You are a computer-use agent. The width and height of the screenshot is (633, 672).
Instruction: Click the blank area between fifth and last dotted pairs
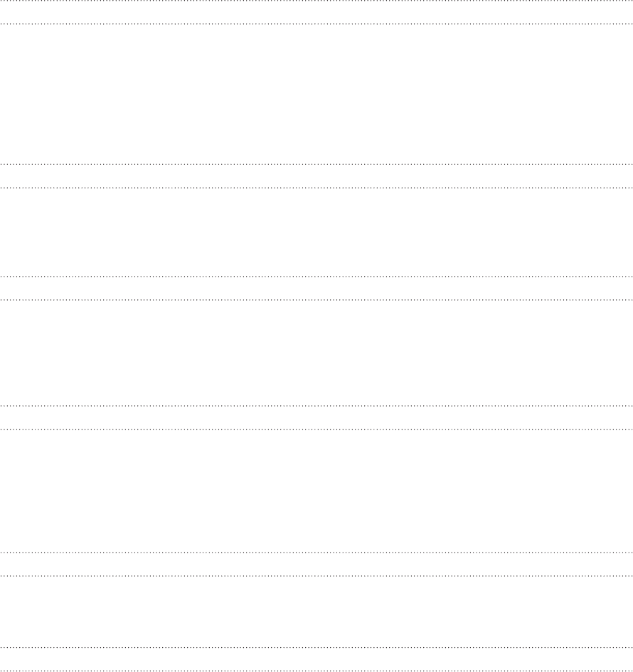pyautogui.click(x=316, y=611)
